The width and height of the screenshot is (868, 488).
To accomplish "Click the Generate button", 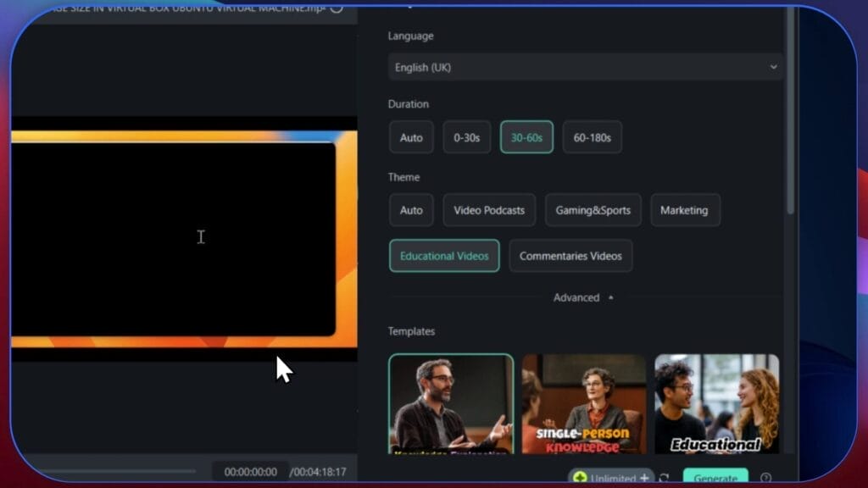I will point(715,477).
